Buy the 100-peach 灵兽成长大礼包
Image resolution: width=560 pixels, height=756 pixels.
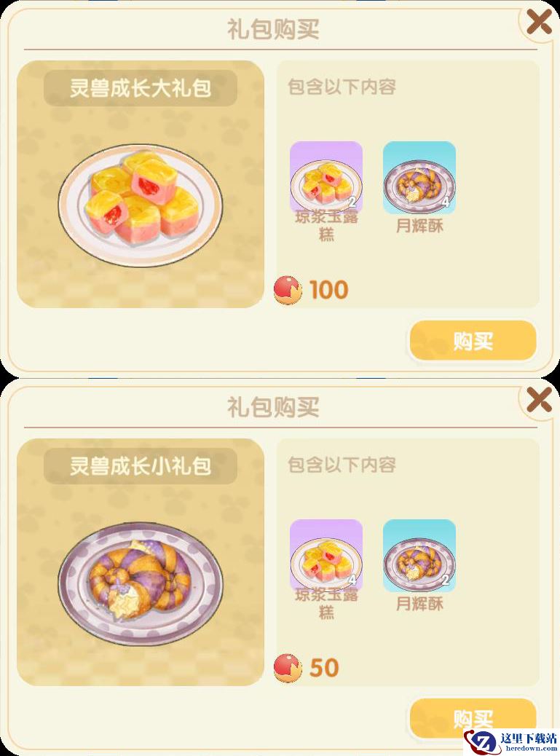point(473,340)
